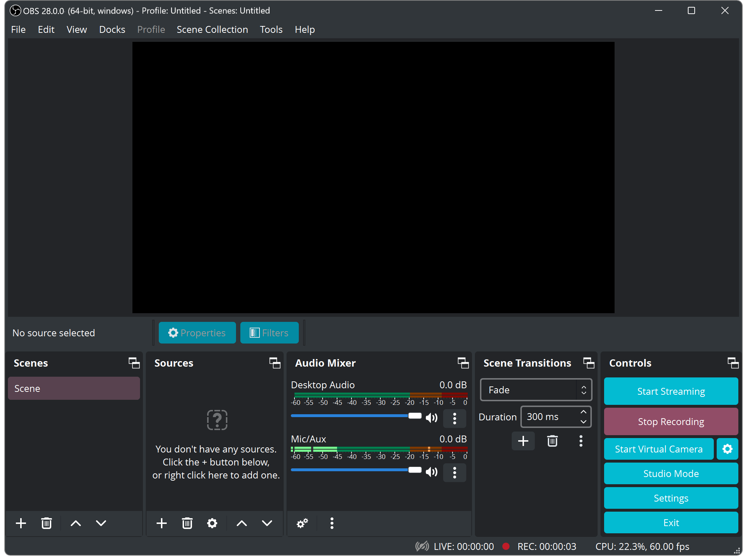Adjust the Mic/Aux volume slider

coord(414,470)
